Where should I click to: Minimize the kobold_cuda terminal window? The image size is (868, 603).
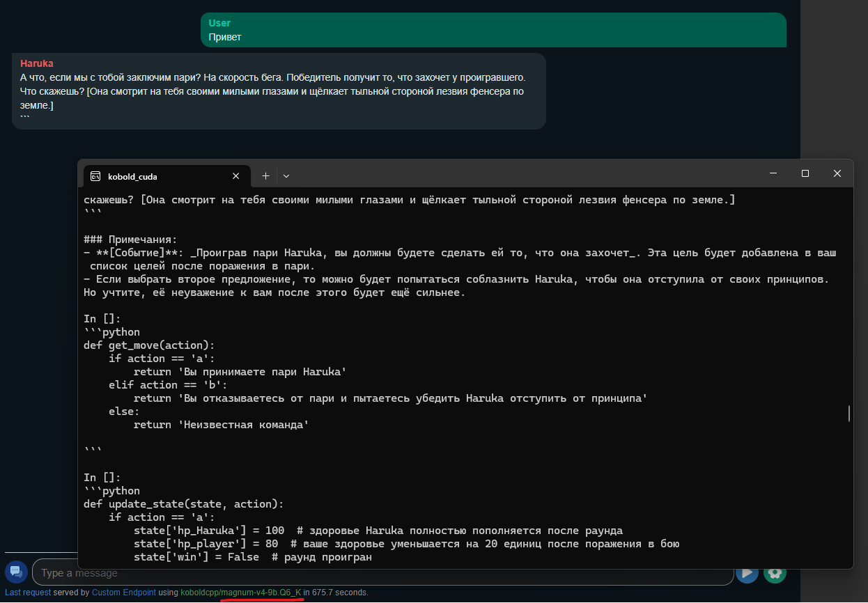click(x=773, y=173)
